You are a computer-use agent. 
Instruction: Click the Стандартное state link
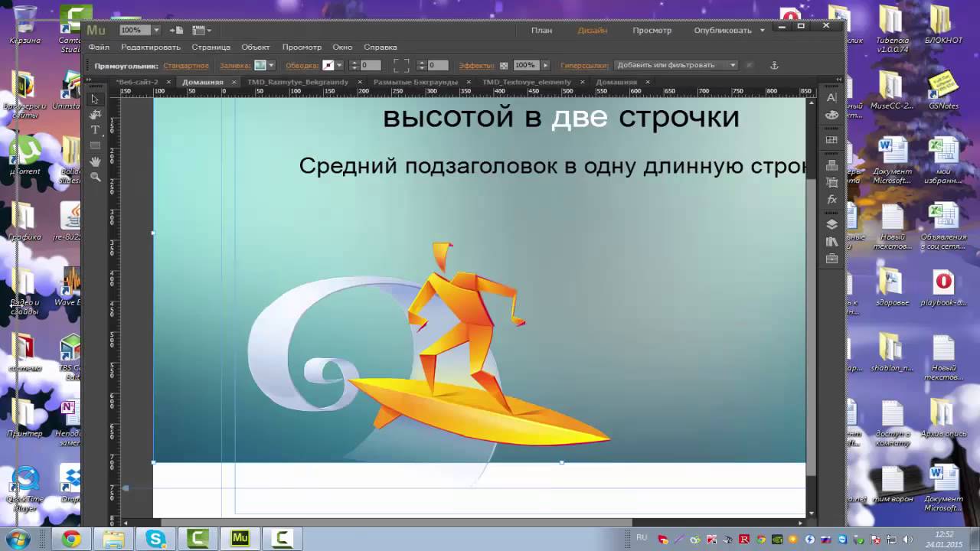[186, 66]
